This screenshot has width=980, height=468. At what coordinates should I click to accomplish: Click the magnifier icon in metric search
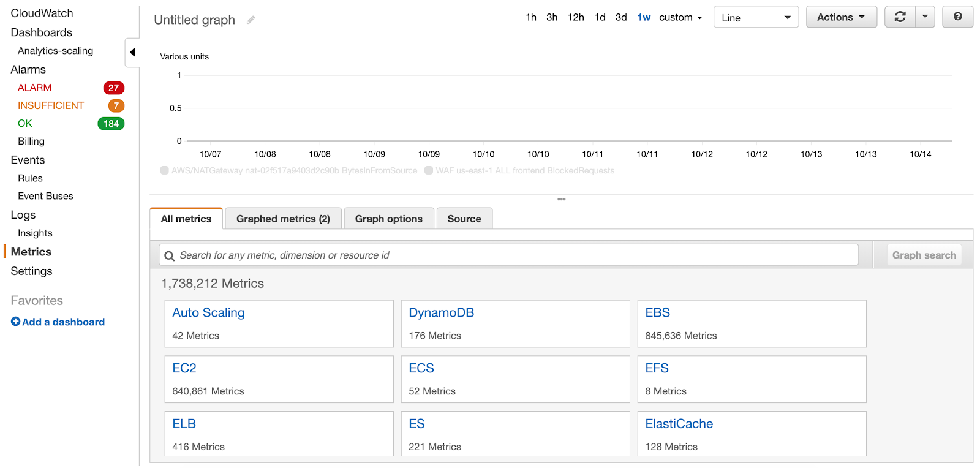170,255
